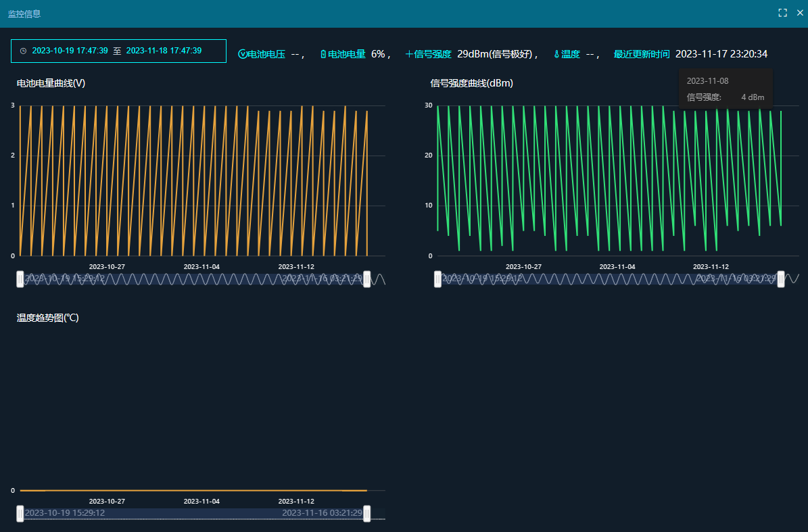This screenshot has height=532, width=808.
Task: Close the 监控信息 dialog
Action: tap(800, 13)
